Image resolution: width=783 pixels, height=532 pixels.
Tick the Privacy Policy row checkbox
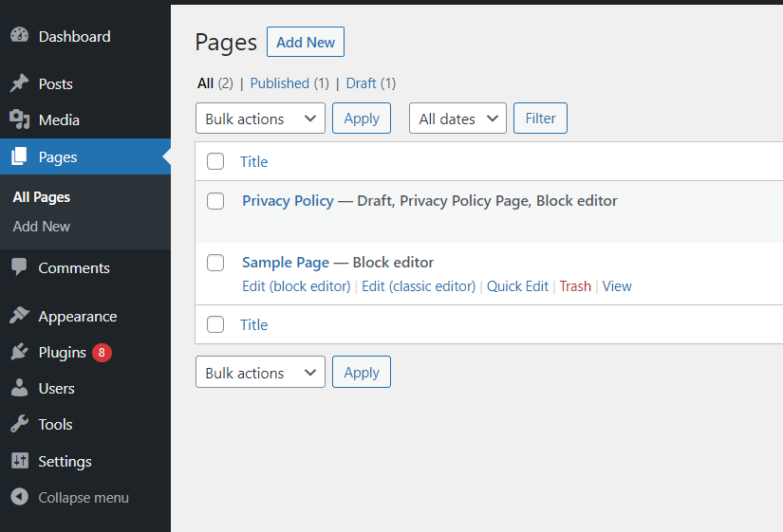click(215, 201)
